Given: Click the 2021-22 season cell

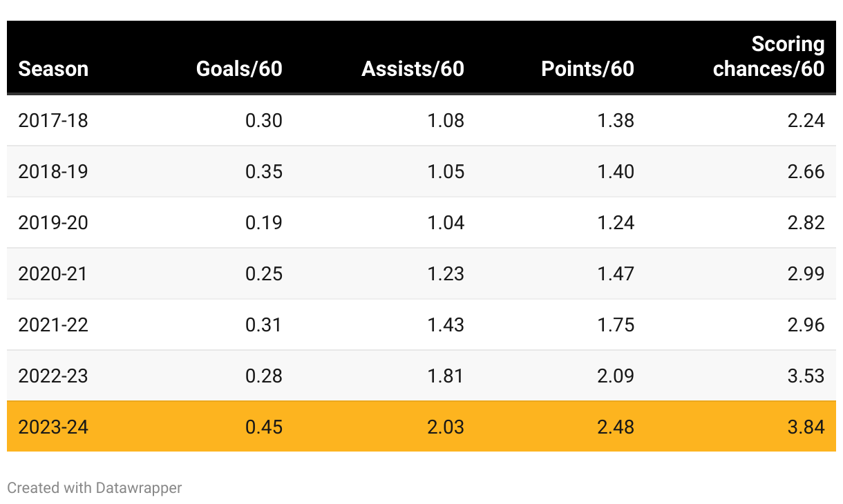Looking at the screenshot, I should [53, 325].
